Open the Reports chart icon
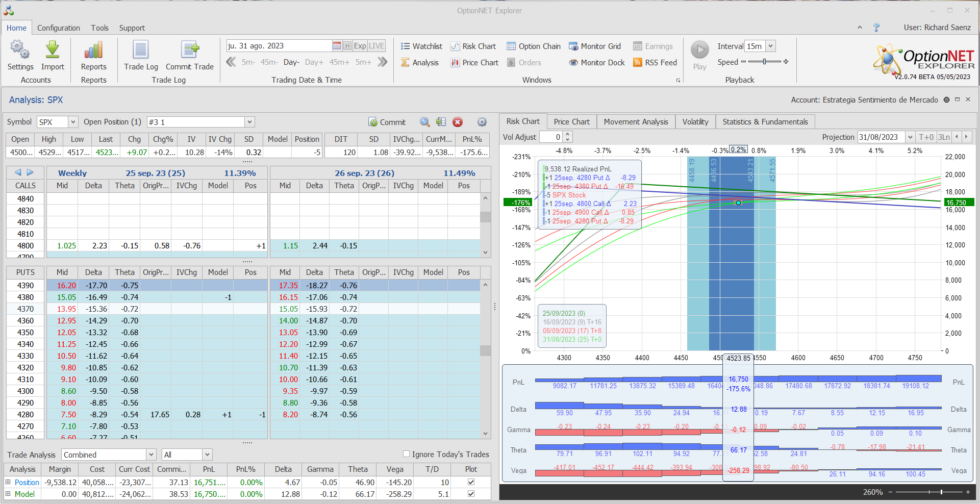Viewport: 980px width, 504px height. 93,51
